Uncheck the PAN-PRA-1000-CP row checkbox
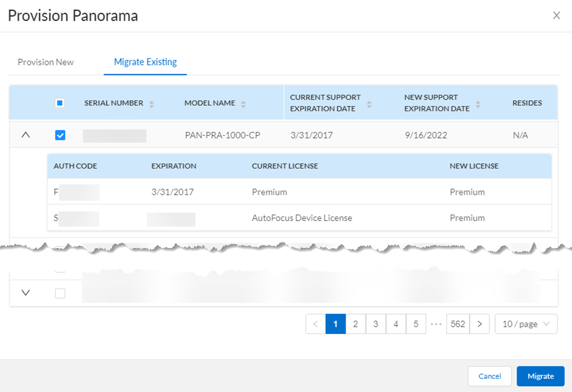This screenshot has height=392, width=572. pyautogui.click(x=60, y=136)
